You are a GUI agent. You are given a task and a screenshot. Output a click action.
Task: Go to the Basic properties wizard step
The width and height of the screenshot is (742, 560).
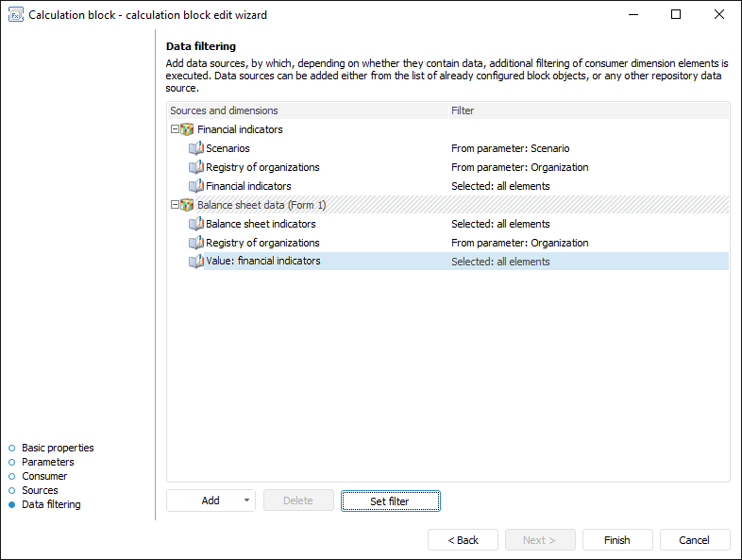(58, 448)
